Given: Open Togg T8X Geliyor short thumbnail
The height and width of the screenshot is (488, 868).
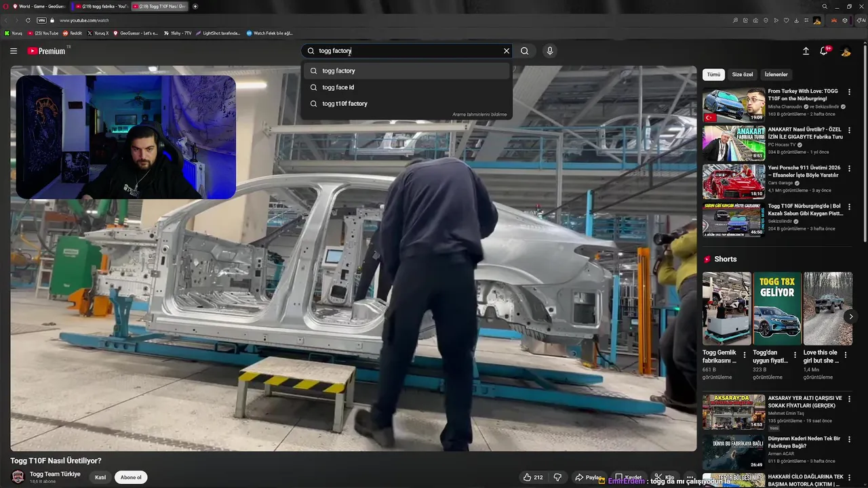Looking at the screenshot, I should 777,308.
